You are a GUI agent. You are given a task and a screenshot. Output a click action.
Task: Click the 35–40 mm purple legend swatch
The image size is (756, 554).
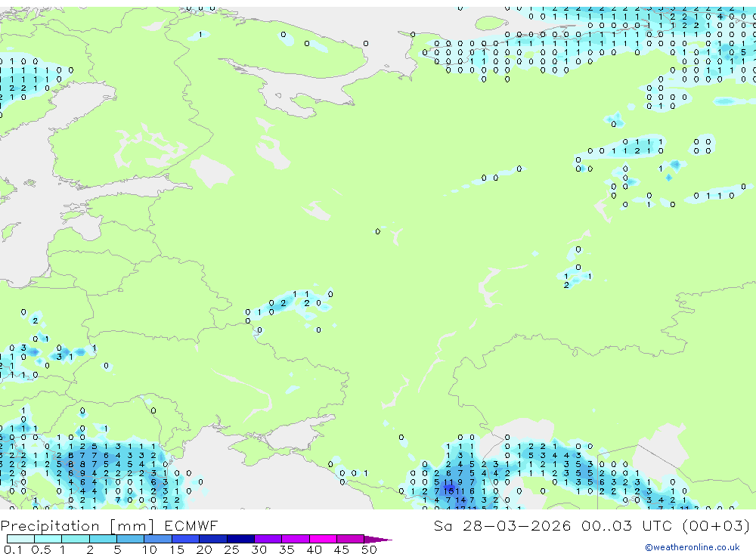[x=295, y=539]
